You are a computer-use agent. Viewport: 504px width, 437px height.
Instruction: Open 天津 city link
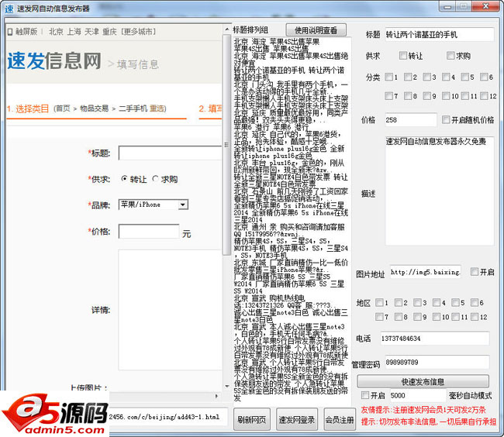(x=91, y=32)
